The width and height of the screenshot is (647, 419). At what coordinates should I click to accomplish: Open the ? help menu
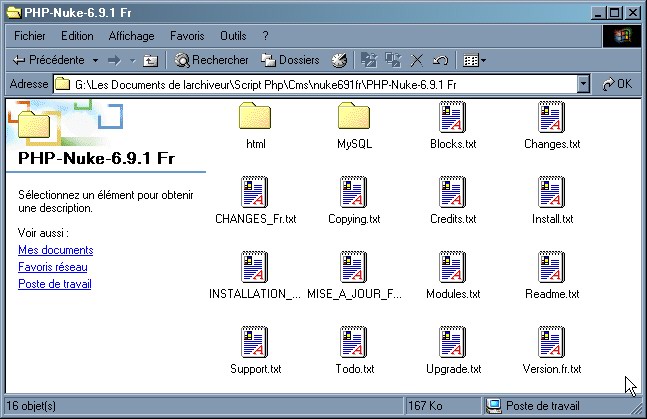265,36
